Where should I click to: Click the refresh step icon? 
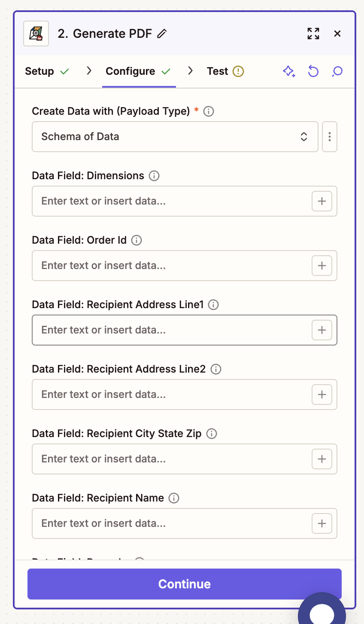tap(313, 71)
